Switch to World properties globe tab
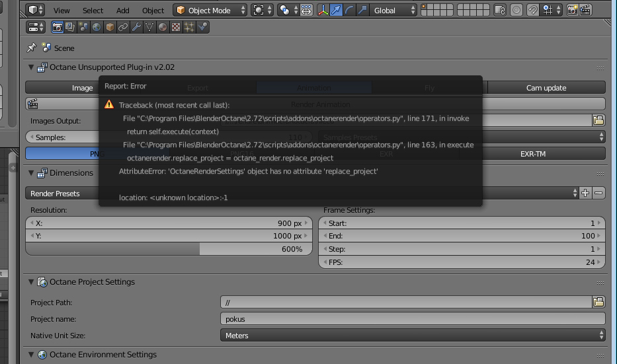 tap(97, 27)
